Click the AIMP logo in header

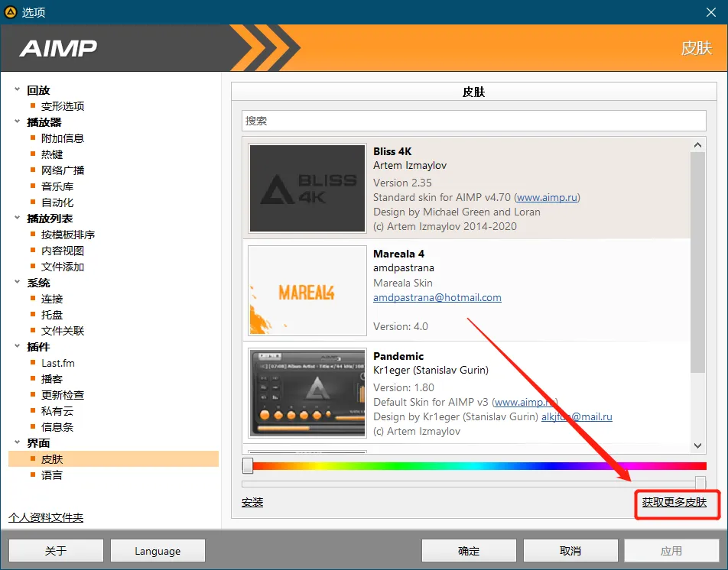[58, 48]
